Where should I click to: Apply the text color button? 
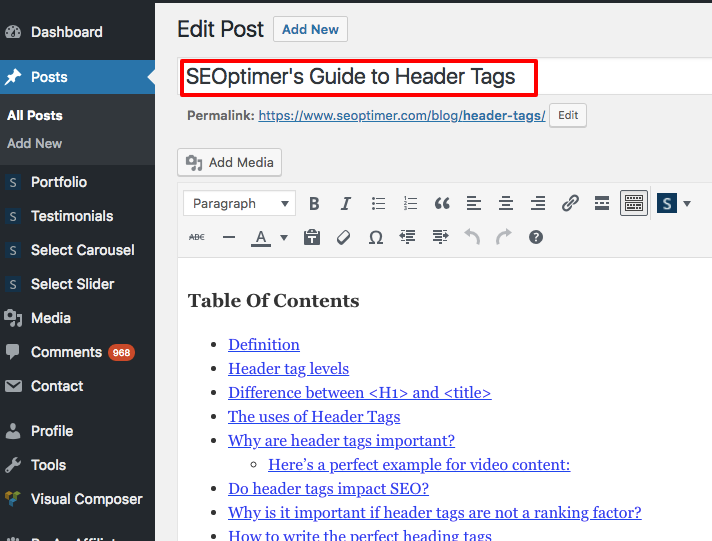point(261,238)
